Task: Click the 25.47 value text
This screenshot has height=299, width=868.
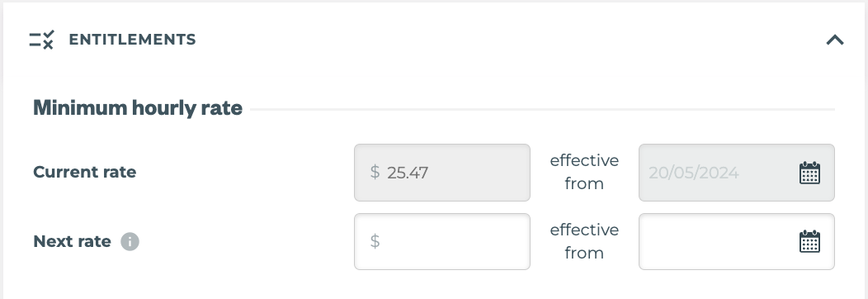Action: point(408,173)
